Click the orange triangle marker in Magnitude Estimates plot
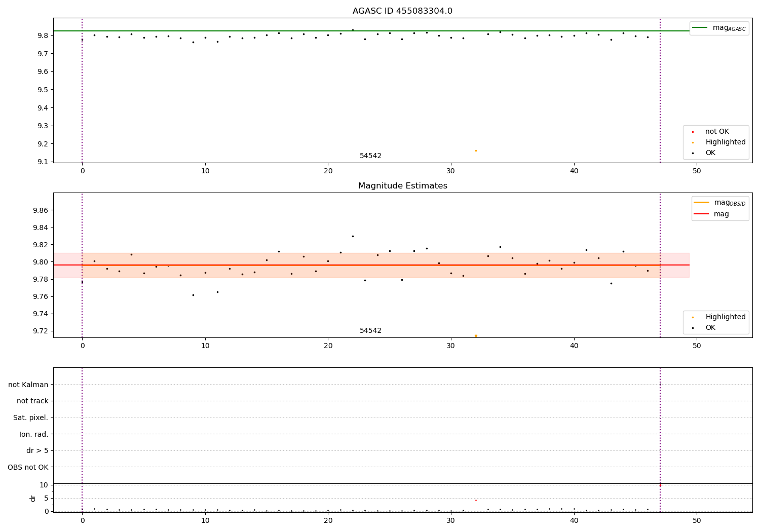Image resolution: width=760 pixels, height=532 pixels. point(476,336)
